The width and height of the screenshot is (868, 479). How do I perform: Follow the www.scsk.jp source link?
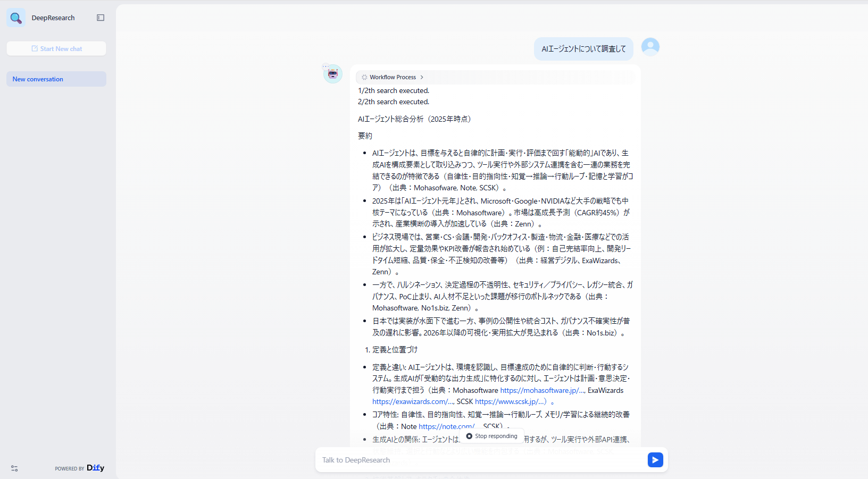pyautogui.click(x=510, y=402)
